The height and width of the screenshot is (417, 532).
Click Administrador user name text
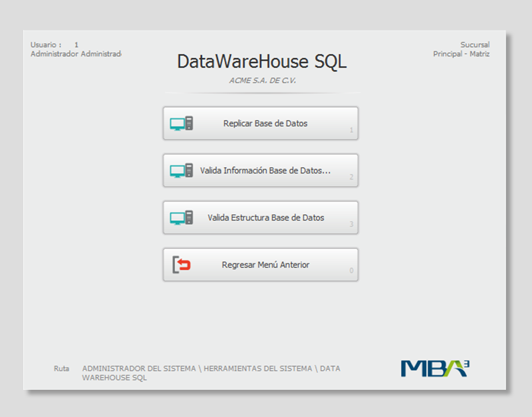76,54
